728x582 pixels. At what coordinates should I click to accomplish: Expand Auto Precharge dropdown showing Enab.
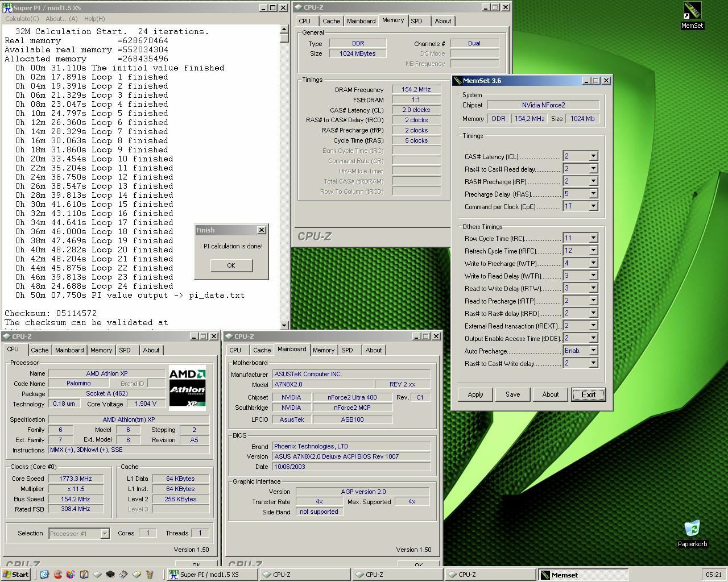(x=593, y=351)
